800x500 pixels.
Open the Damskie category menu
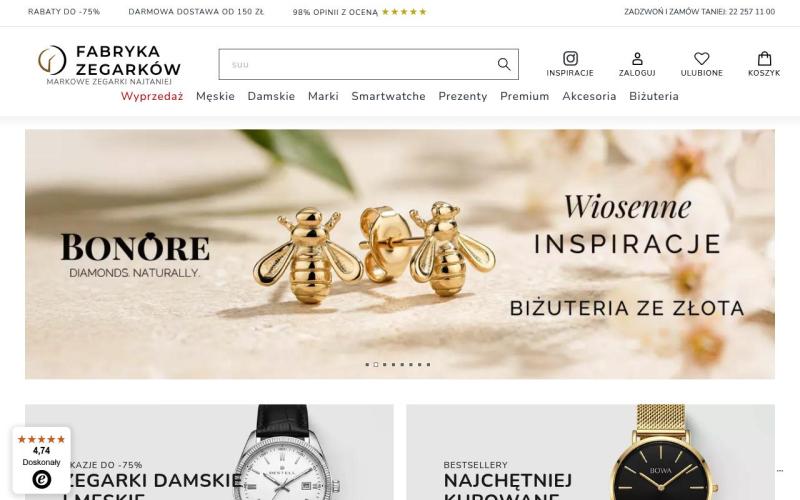pos(271,96)
